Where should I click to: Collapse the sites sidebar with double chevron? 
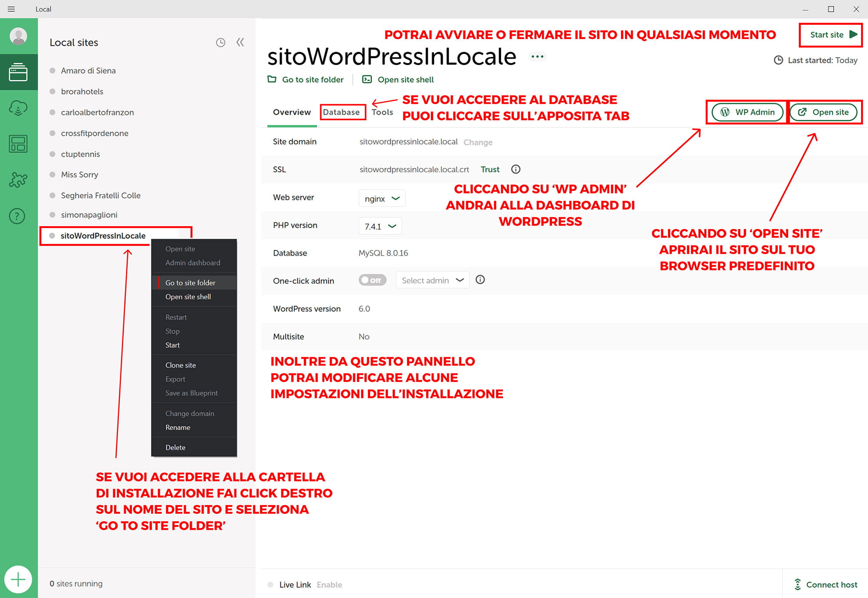pyautogui.click(x=240, y=42)
